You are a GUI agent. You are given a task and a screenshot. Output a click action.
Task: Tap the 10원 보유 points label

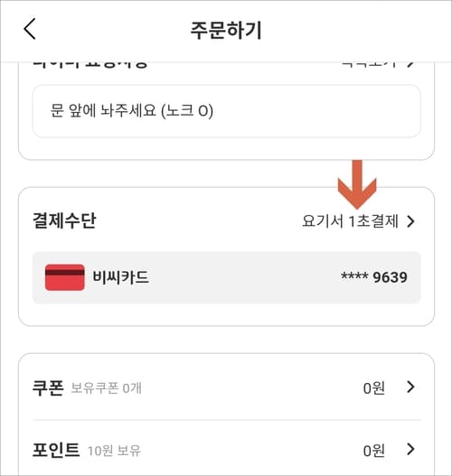tap(114, 451)
